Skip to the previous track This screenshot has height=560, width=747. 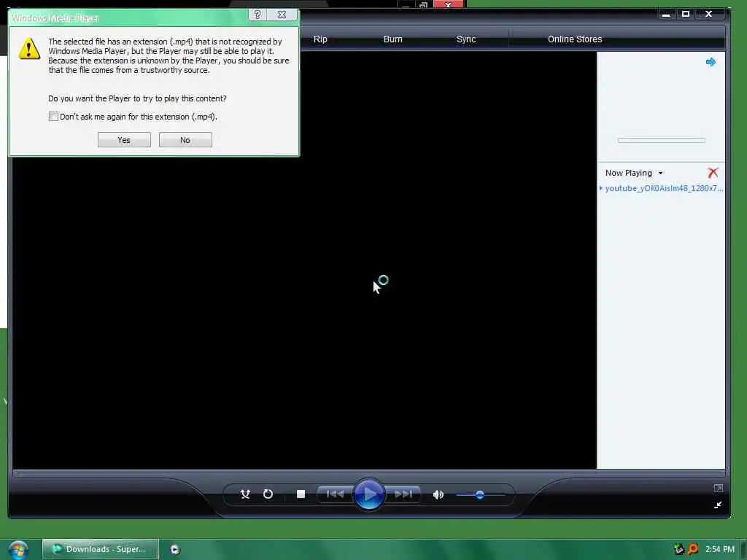pyautogui.click(x=335, y=494)
